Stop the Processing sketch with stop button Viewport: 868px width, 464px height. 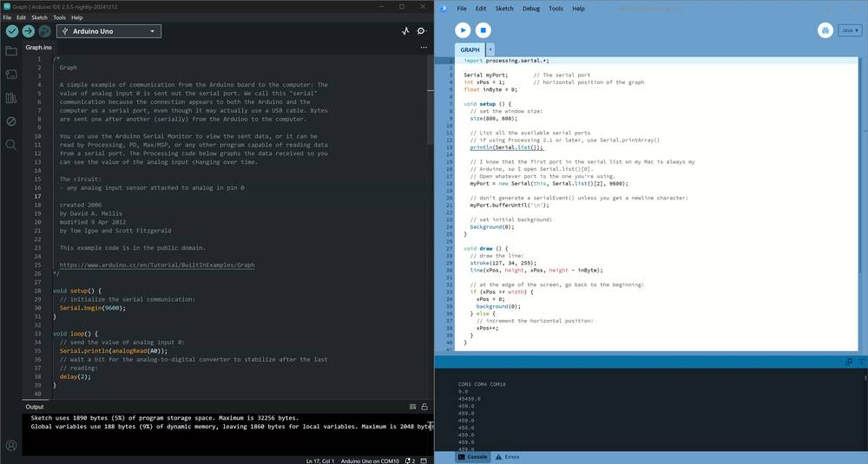[483, 30]
